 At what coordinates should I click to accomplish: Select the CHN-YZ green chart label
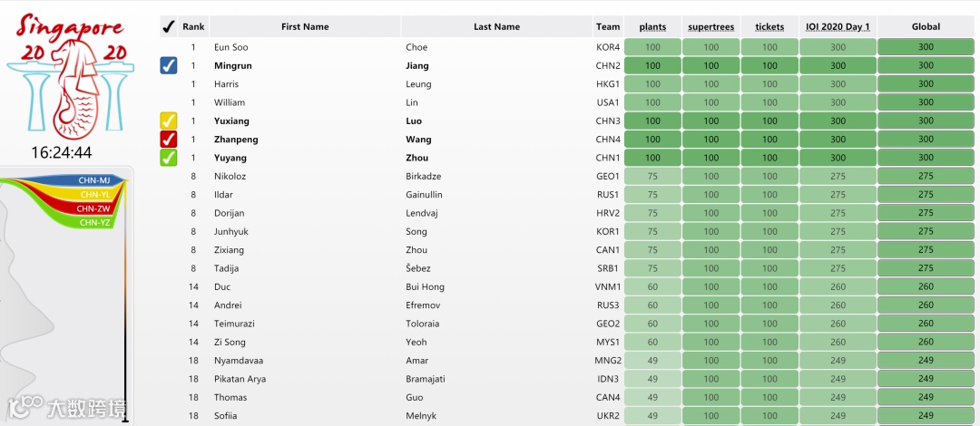95,222
